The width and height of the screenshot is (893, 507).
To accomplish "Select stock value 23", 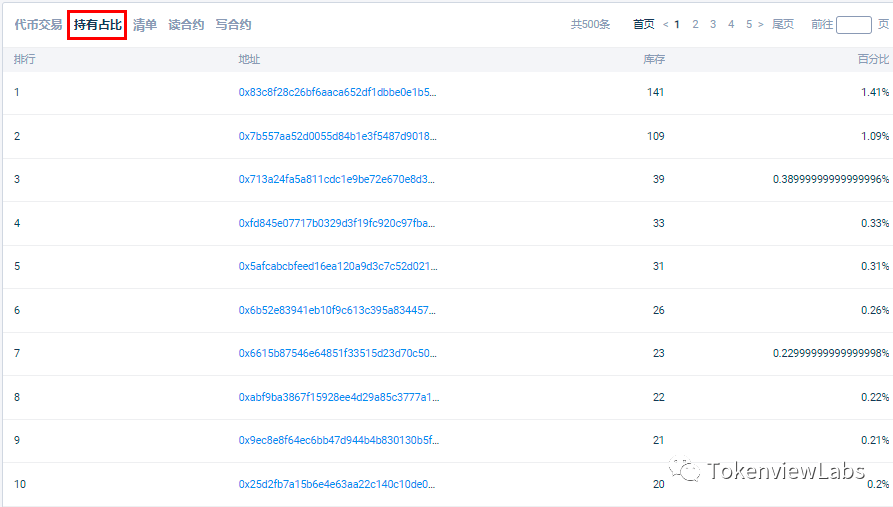I will tap(658, 353).
